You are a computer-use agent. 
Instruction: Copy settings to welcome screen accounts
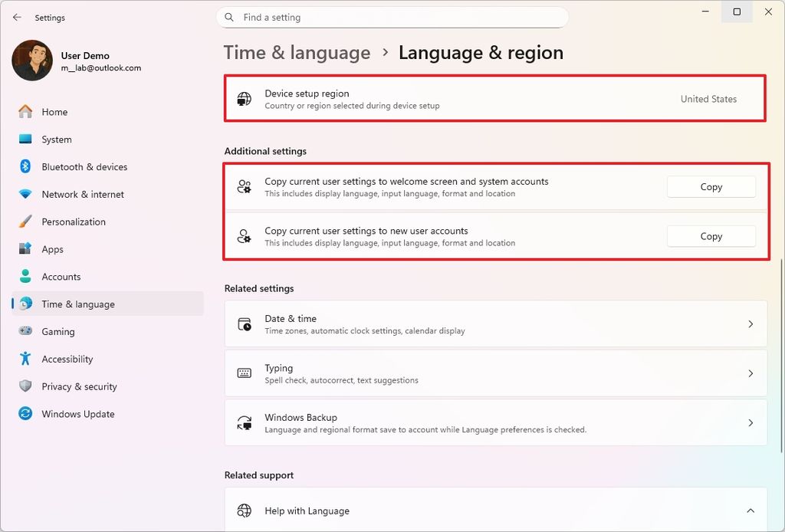point(710,186)
